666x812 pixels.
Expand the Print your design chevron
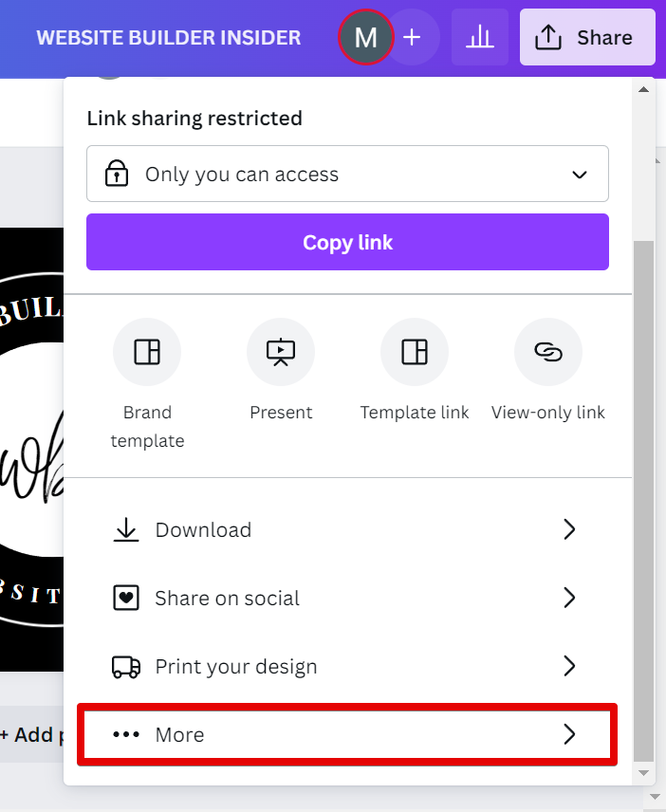click(569, 667)
